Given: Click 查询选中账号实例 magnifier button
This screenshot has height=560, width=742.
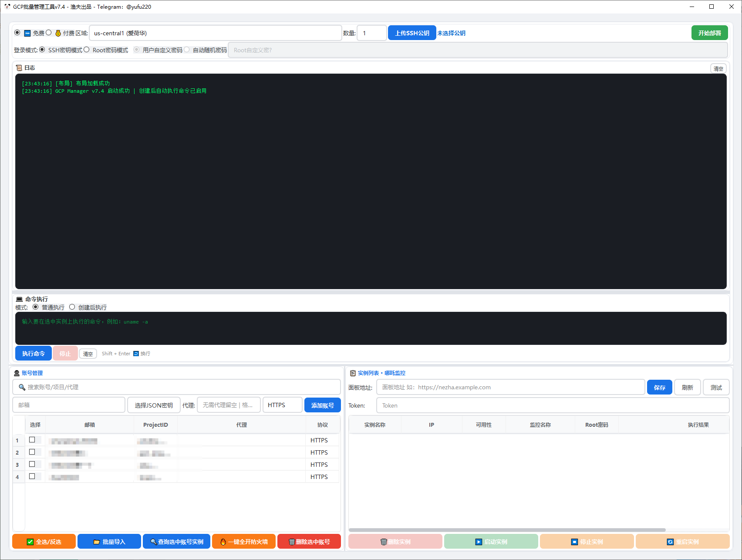Looking at the screenshot, I should point(176,542).
